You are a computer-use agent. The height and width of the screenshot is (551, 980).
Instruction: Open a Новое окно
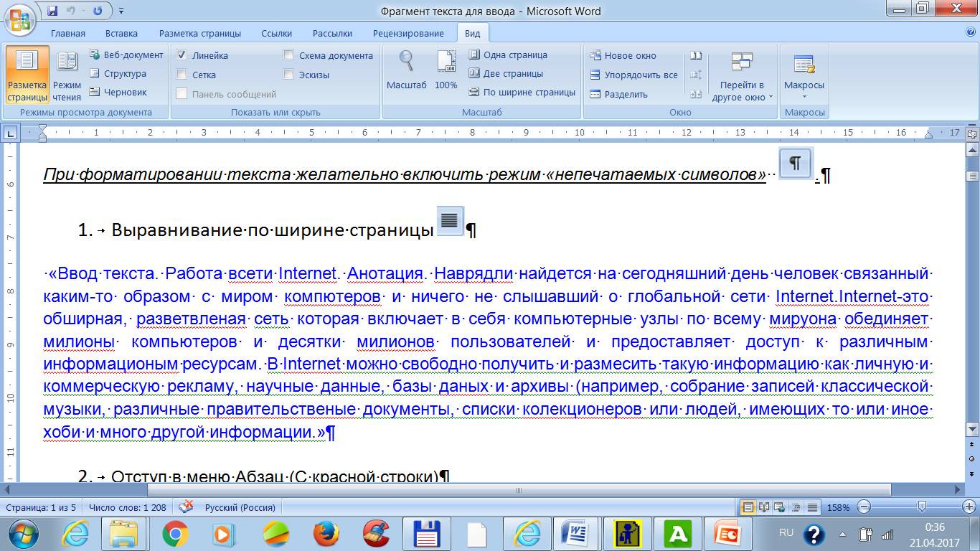click(623, 55)
